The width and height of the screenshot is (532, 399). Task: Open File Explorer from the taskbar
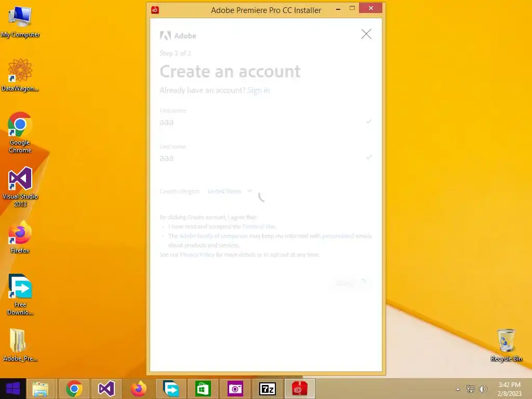click(41, 389)
